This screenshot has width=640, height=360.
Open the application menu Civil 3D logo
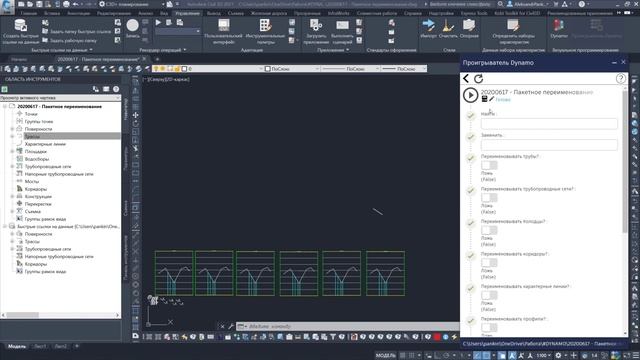tap(7, 7)
